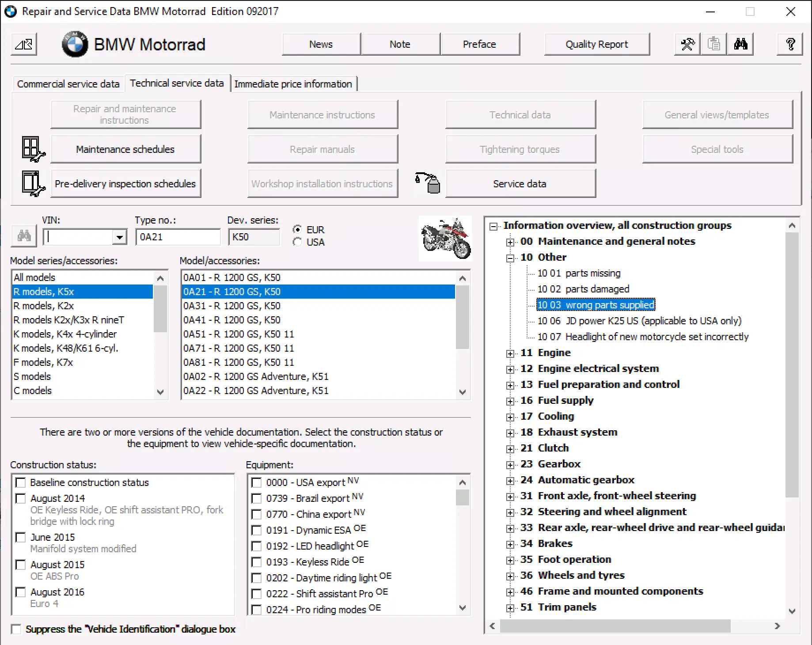Image resolution: width=812 pixels, height=645 pixels.
Task: Click the compare icon next to the BMW logo
Action: click(x=23, y=44)
